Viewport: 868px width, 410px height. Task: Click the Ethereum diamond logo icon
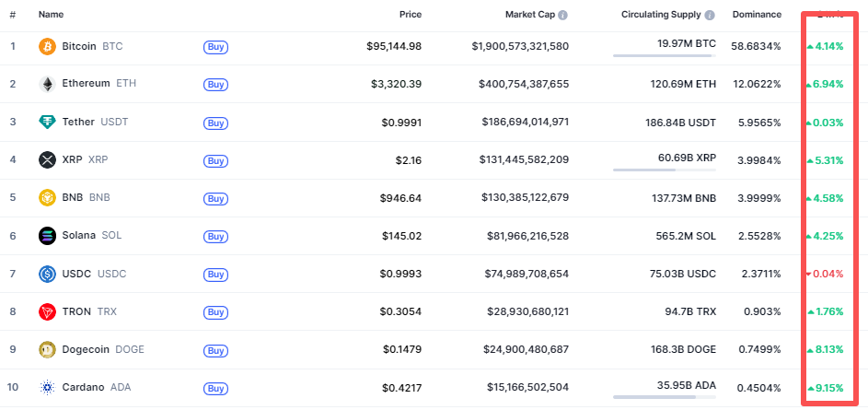47,84
